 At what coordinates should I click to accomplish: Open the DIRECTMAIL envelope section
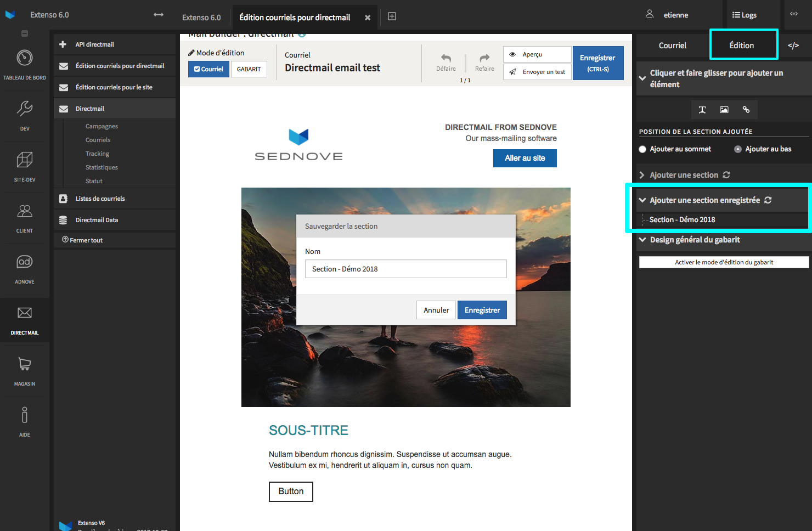[x=25, y=320]
